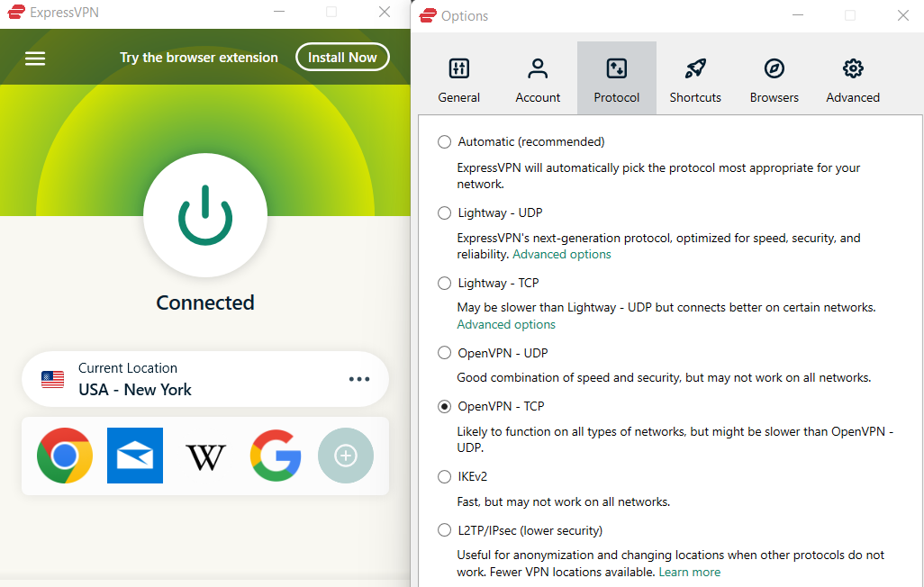The image size is (924, 587).
Task: Choose OpenVPN - UDP protocol
Action: pyautogui.click(x=444, y=353)
